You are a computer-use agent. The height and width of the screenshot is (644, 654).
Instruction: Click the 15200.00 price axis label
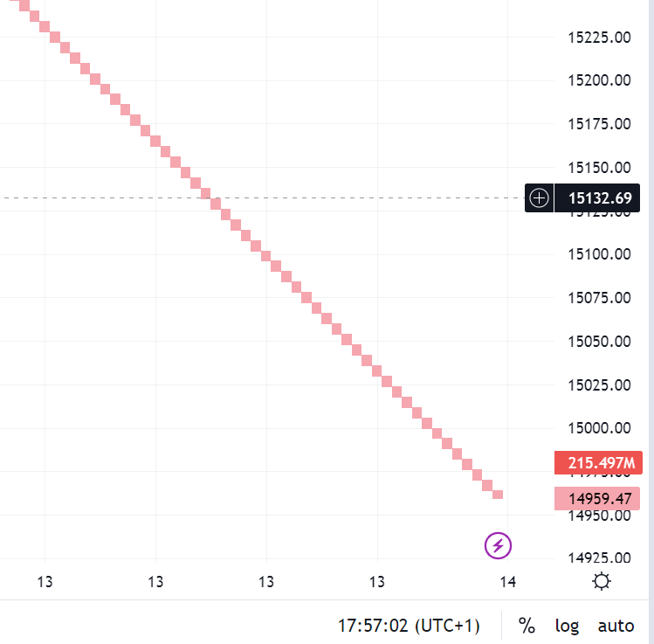pyautogui.click(x=599, y=80)
